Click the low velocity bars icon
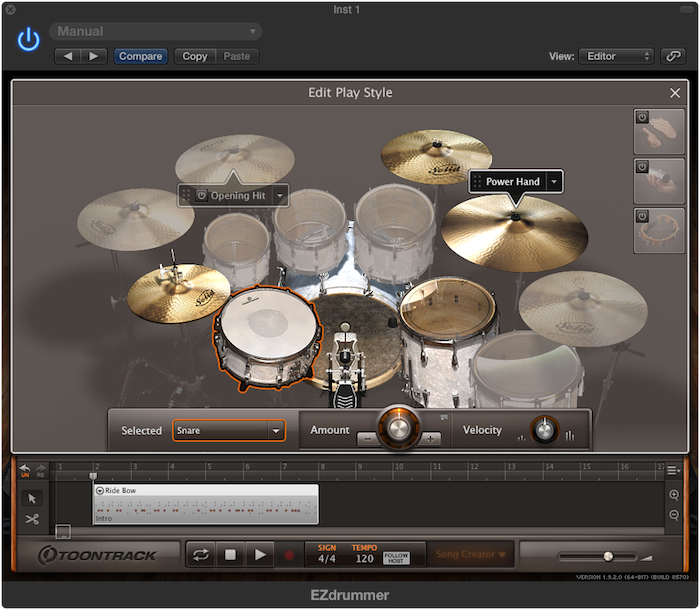 (521, 439)
